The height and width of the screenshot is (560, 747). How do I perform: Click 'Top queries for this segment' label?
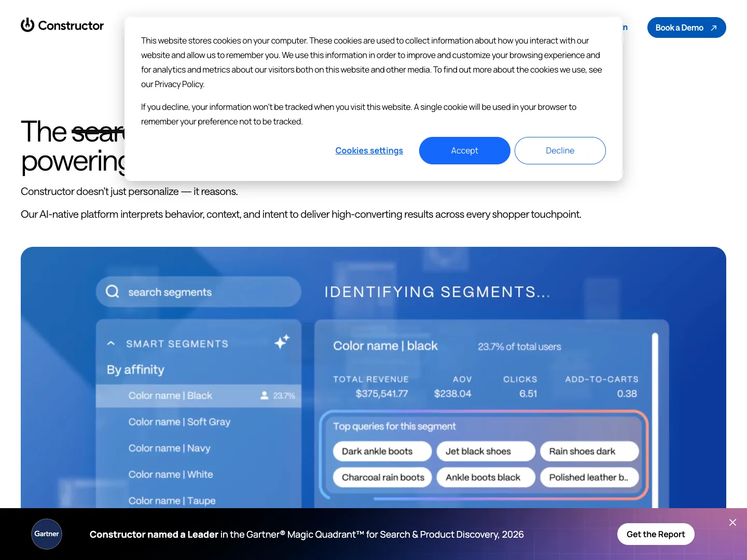click(x=394, y=426)
